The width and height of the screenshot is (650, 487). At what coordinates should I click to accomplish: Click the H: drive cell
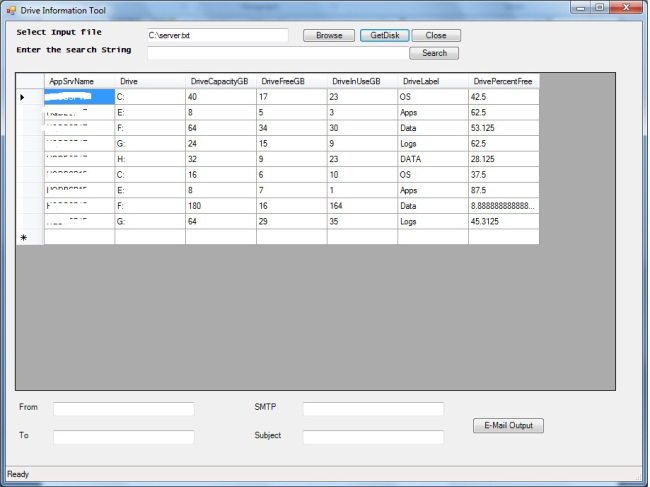[x=150, y=159]
